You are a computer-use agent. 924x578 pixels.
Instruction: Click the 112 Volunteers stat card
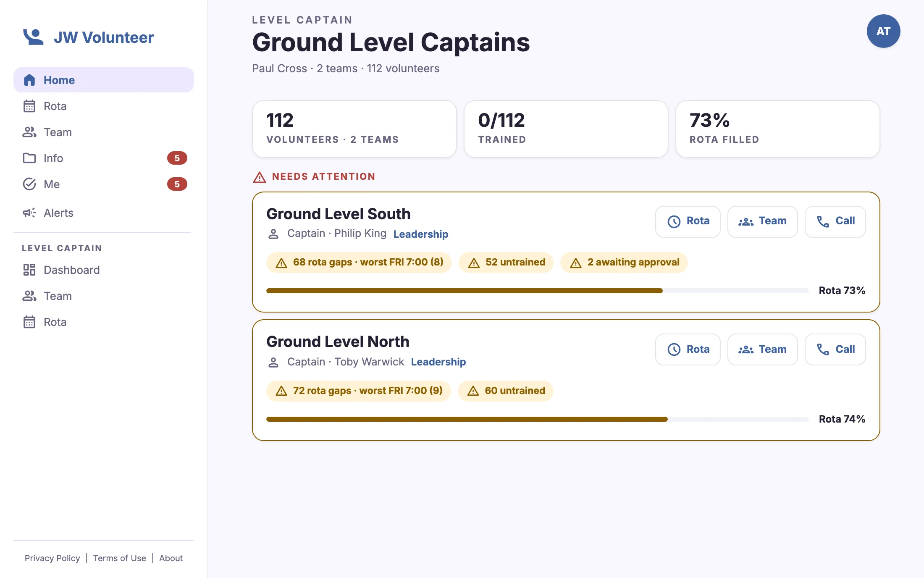(x=354, y=129)
